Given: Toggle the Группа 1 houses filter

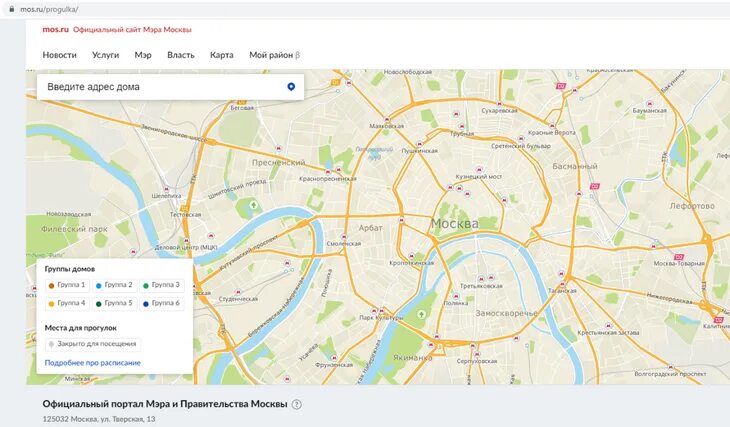Looking at the screenshot, I should [67, 285].
